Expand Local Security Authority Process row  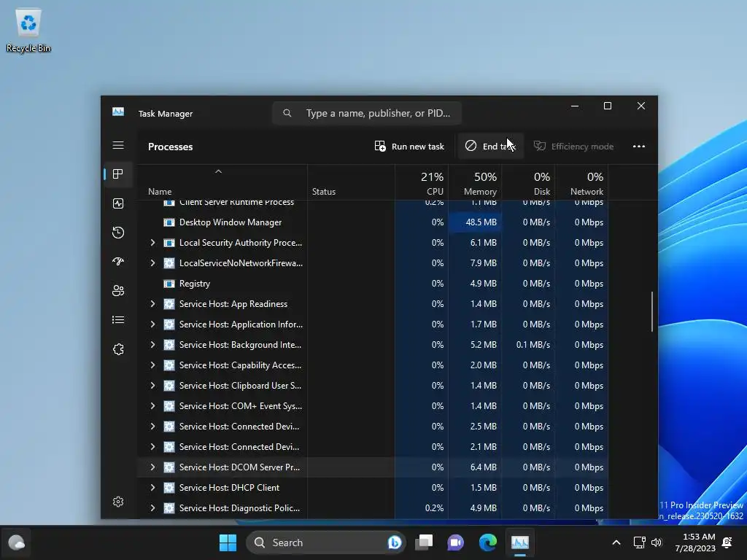pos(152,243)
